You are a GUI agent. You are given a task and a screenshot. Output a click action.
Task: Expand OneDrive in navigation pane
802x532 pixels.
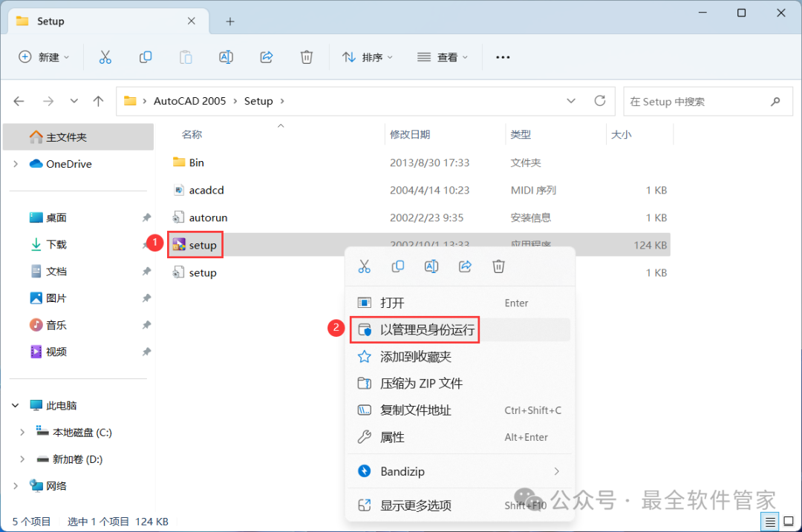16,164
